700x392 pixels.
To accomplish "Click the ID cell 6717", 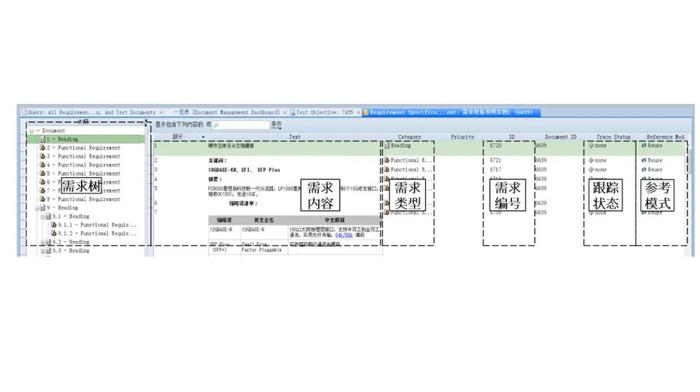I will coord(495,170).
